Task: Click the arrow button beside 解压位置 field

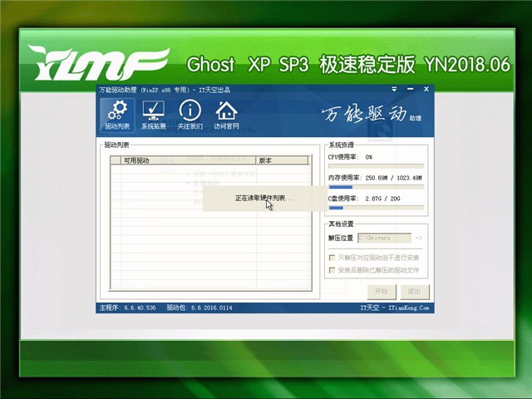Action: click(x=419, y=238)
